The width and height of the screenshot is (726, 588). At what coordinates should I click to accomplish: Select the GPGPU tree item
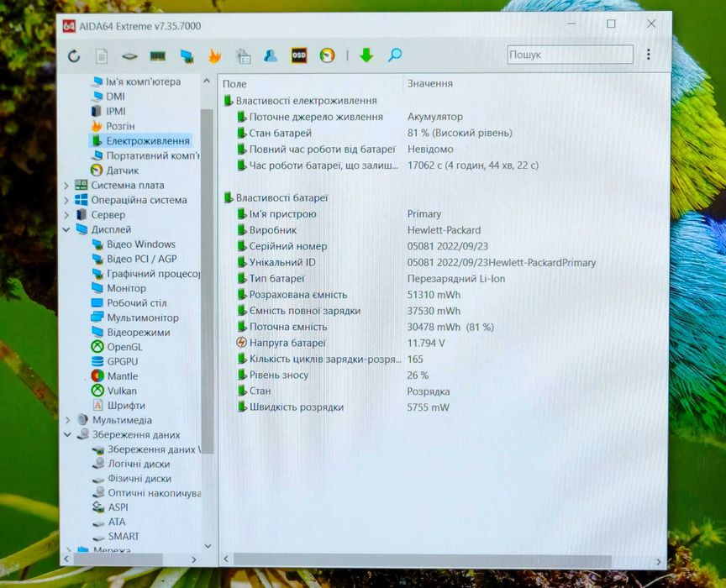coord(115,361)
